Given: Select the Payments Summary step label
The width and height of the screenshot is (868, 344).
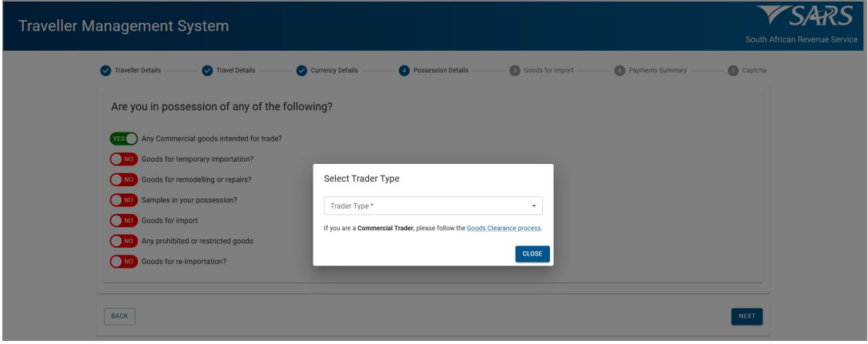Looking at the screenshot, I should click(x=657, y=71).
